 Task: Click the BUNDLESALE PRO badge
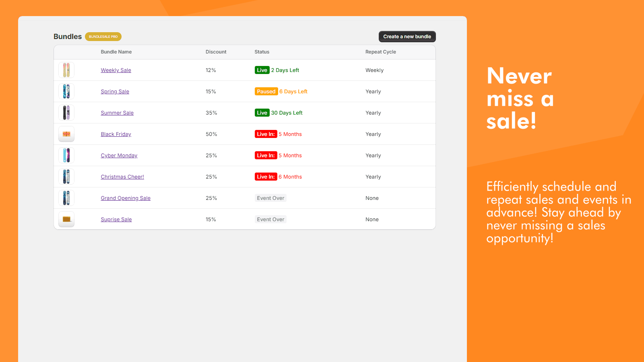pyautogui.click(x=103, y=37)
